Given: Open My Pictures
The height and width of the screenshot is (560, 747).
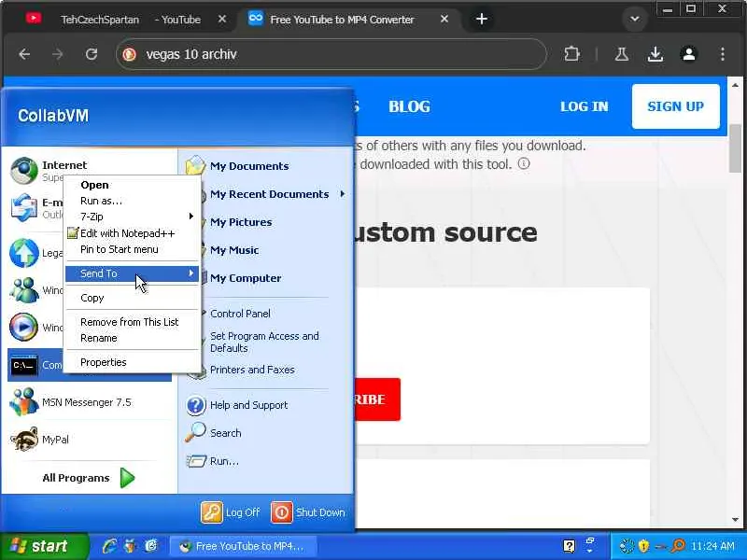Looking at the screenshot, I should point(241,222).
